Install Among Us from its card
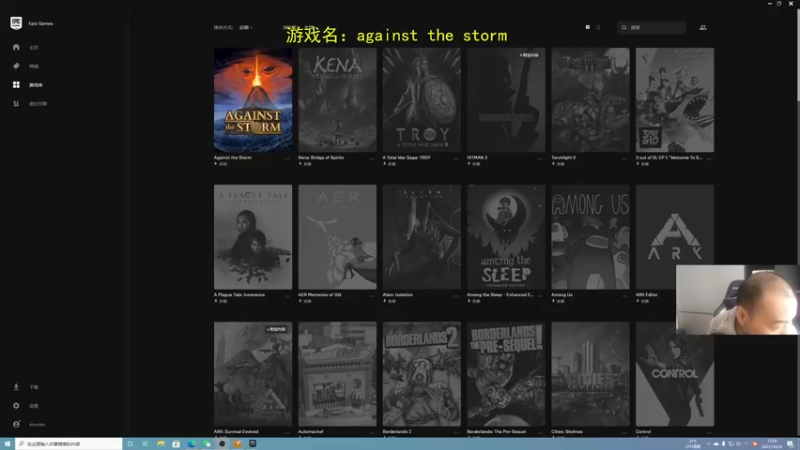800x450 pixels. point(557,301)
